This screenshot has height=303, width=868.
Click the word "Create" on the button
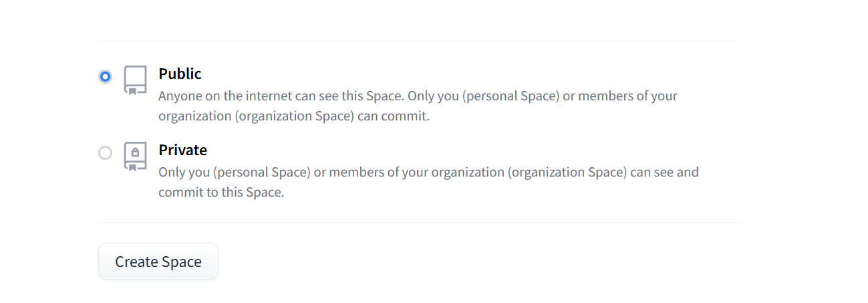136,262
